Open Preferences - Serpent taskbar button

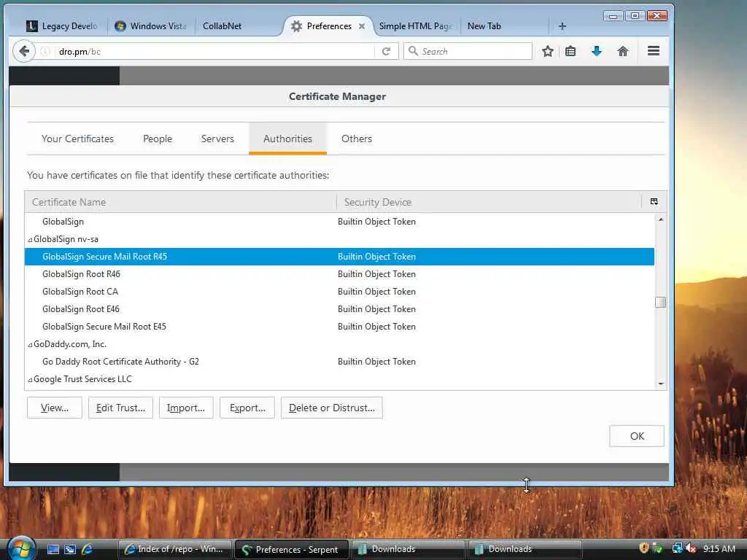291,549
